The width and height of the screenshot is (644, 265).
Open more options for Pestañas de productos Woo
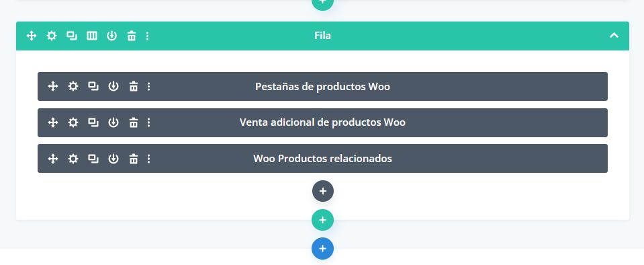pos(148,86)
